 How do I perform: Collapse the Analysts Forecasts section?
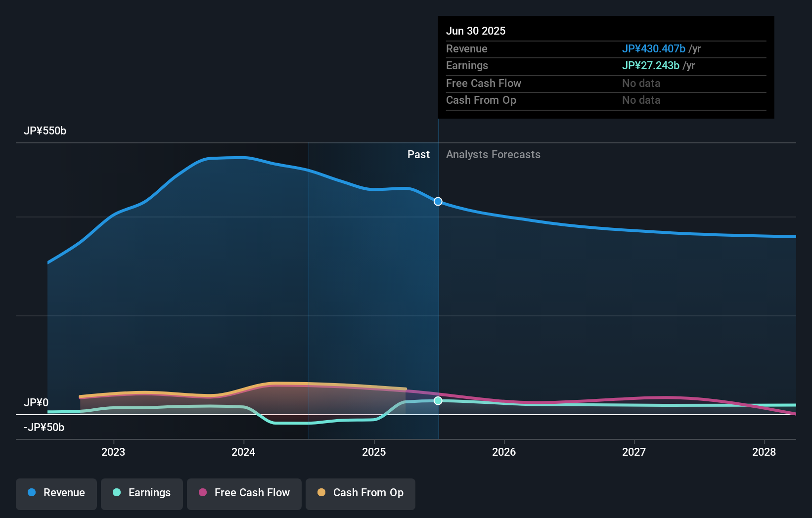[493, 154]
